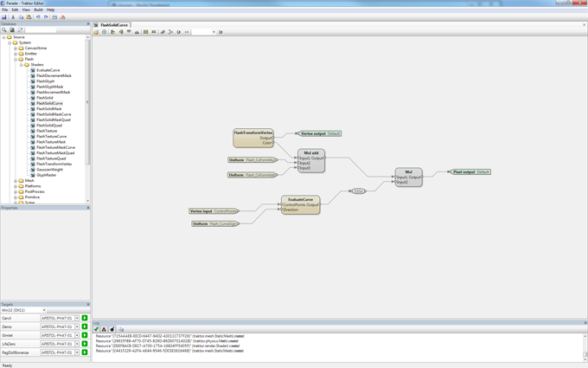The width and height of the screenshot is (588, 368).
Task: Run the RagDollBonanza target with green play button
Action: (x=85, y=352)
